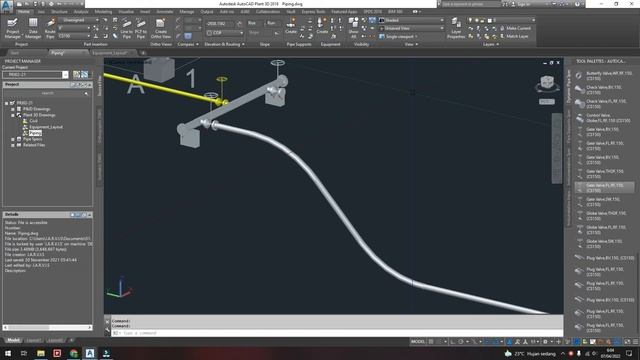Click Create in Equipment panel

click(x=322, y=25)
